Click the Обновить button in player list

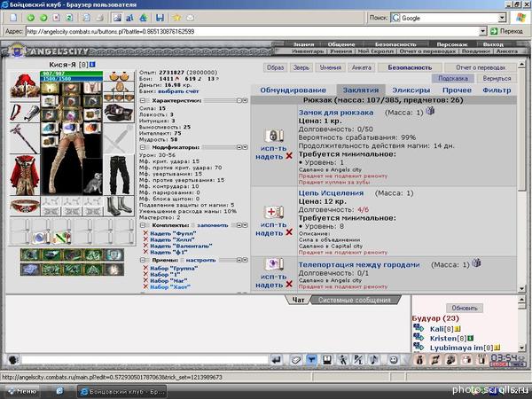click(x=465, y=308)
